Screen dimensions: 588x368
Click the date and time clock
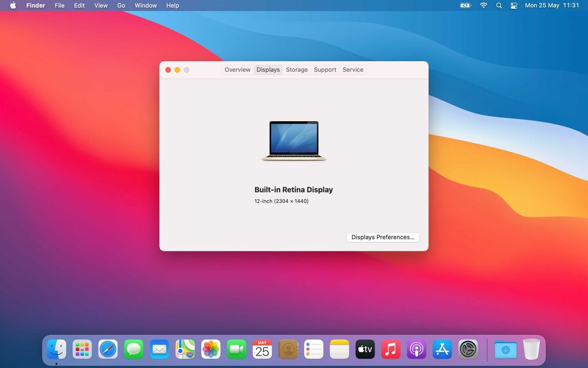point(552,5)
